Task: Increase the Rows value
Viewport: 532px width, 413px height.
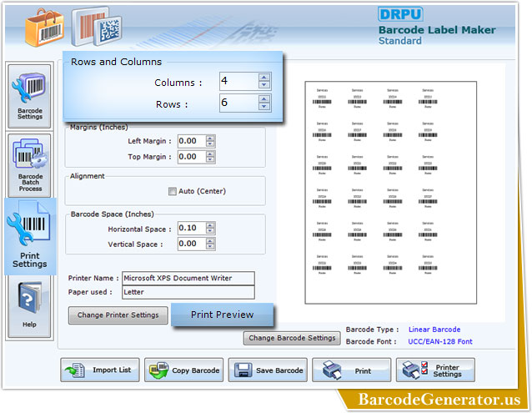Action: point(264,99)
